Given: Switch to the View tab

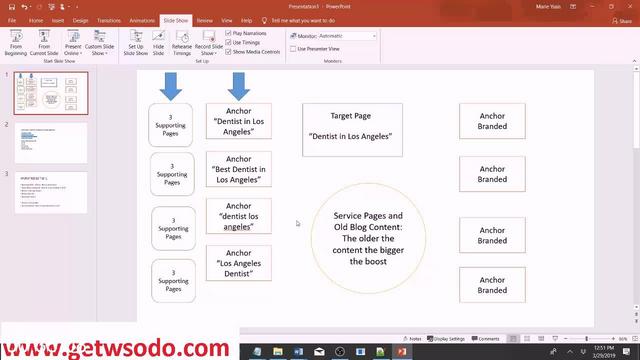Looking at the screenshot, I should click(x=227, y=20).
